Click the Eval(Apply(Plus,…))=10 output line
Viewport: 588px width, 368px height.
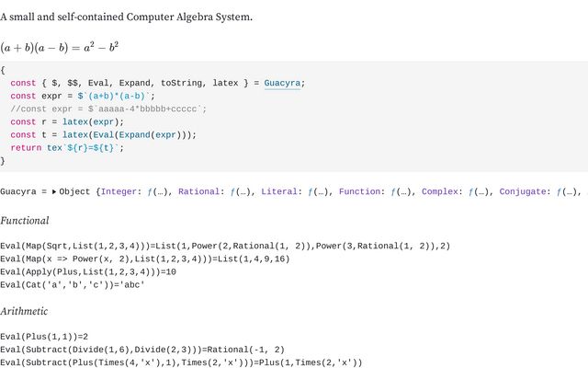88,272
